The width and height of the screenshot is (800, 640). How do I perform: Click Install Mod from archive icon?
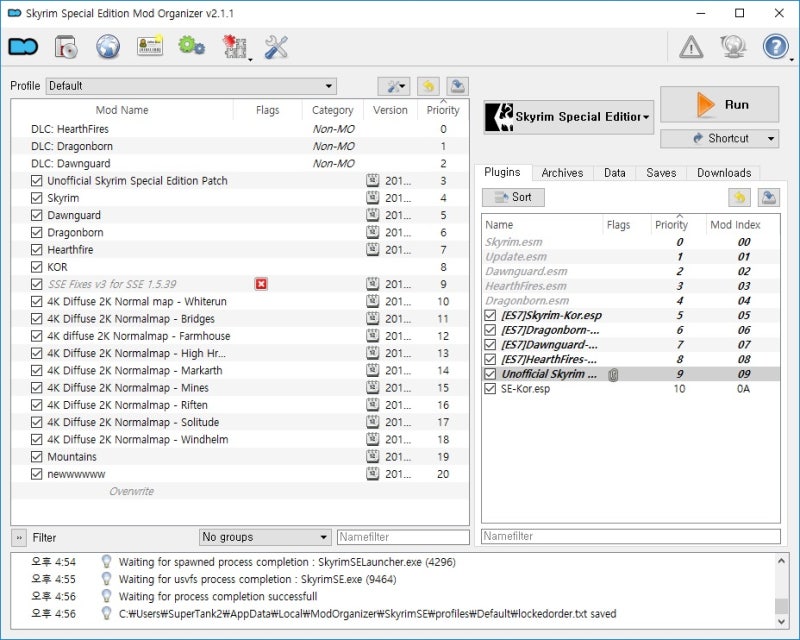[66, 47]
